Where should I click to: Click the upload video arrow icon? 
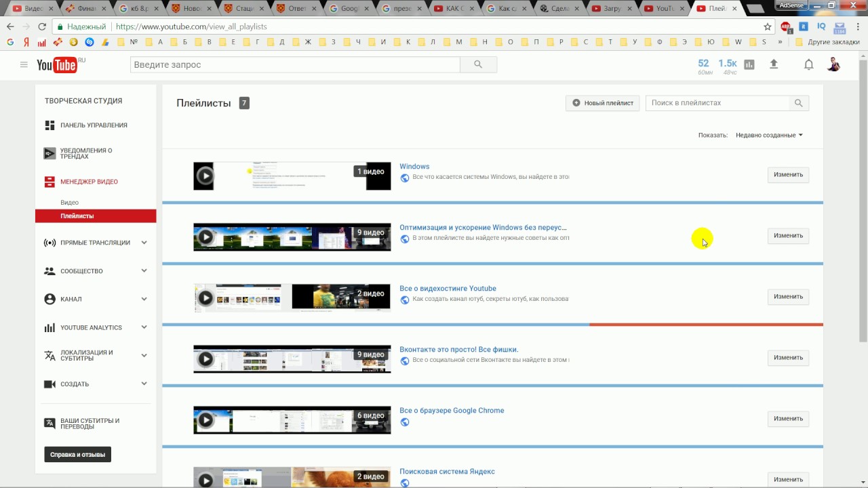click(774, 64)
